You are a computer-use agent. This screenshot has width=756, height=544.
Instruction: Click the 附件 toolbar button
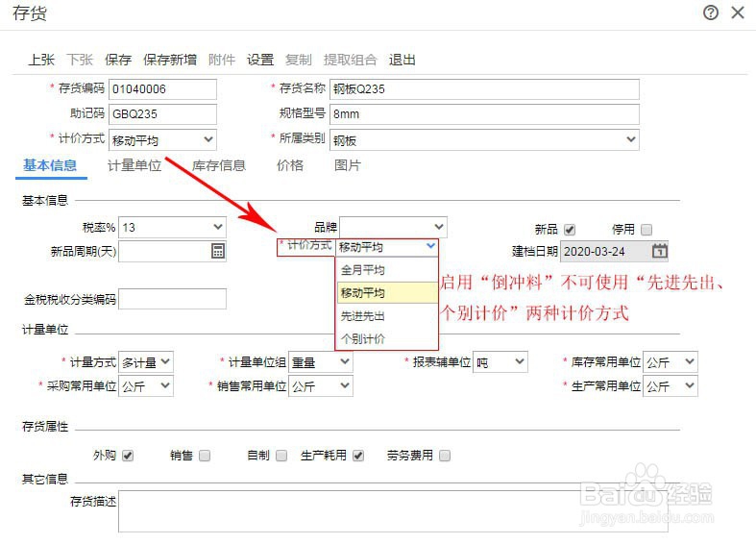tap(222, 60)
